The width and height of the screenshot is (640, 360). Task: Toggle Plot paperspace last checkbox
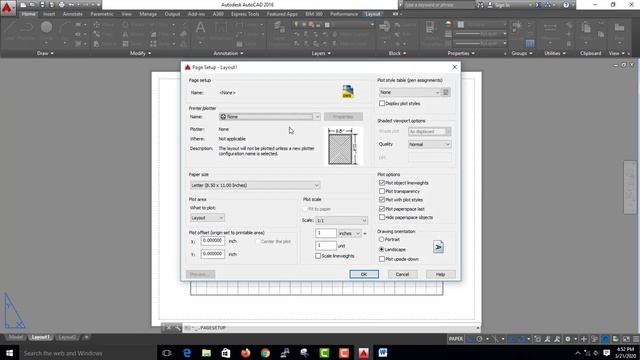pyautogui.click(x=382, y=209)
